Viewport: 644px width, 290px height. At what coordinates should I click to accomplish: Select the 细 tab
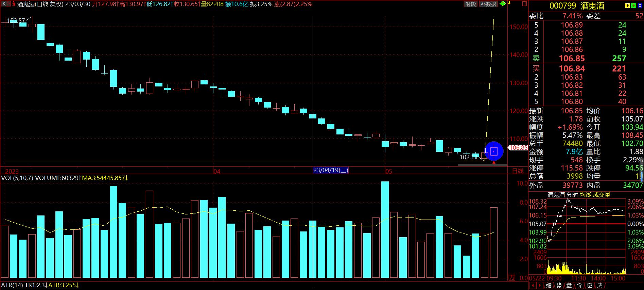[x=549, y=286]
